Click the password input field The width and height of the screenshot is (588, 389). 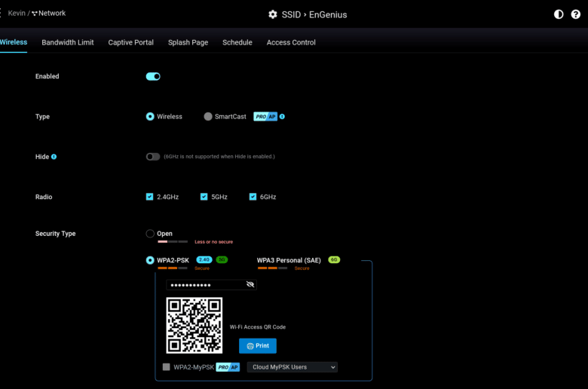211,285
